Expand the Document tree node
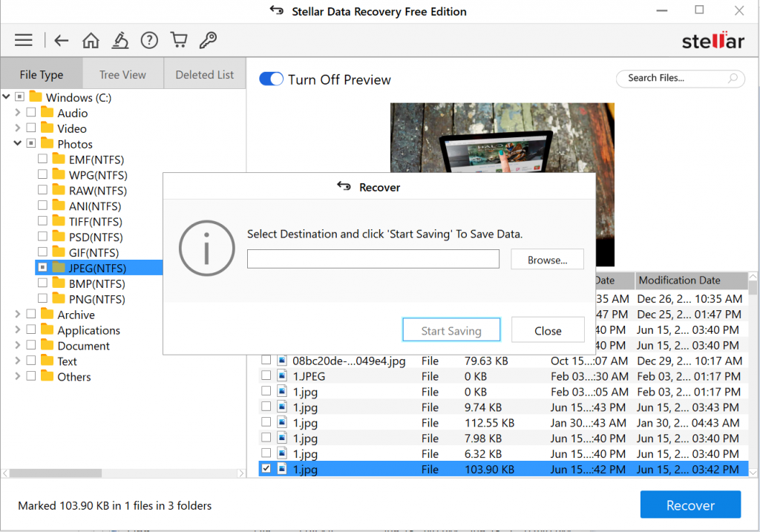The height and width of the screenshot is (532, 760). pyautogui.click(x=18, y=345)
